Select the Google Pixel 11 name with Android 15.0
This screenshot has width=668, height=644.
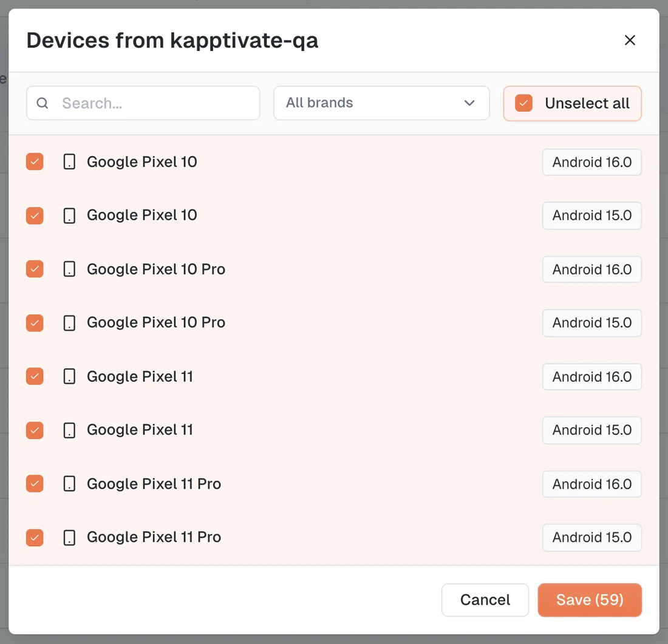[140, 430]
